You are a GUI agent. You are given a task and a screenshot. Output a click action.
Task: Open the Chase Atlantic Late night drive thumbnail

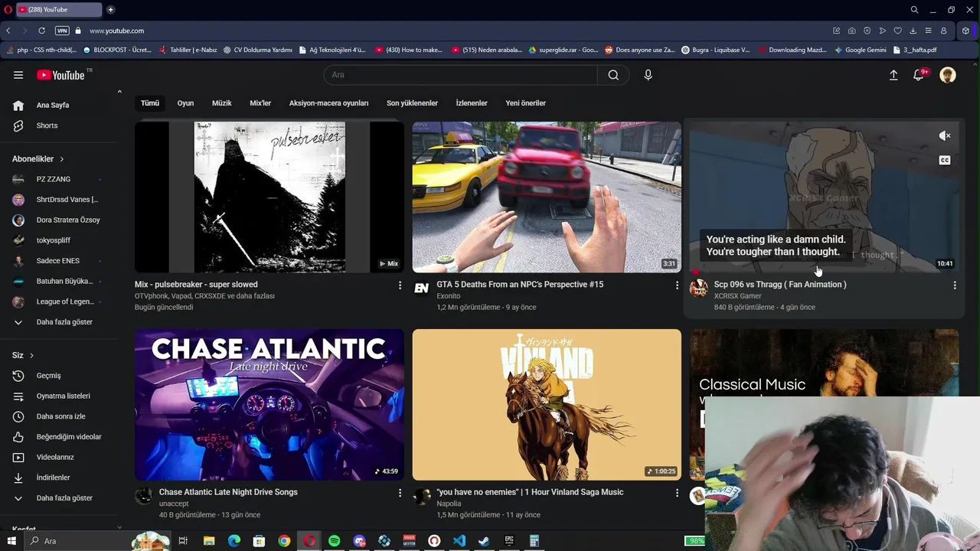tap(269, 405)
